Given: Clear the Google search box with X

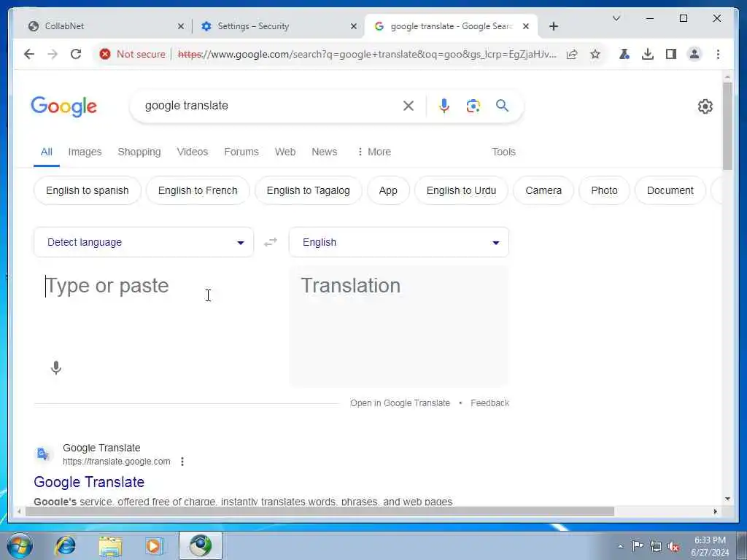Looking at the screenshot, I should pos(409,106).
